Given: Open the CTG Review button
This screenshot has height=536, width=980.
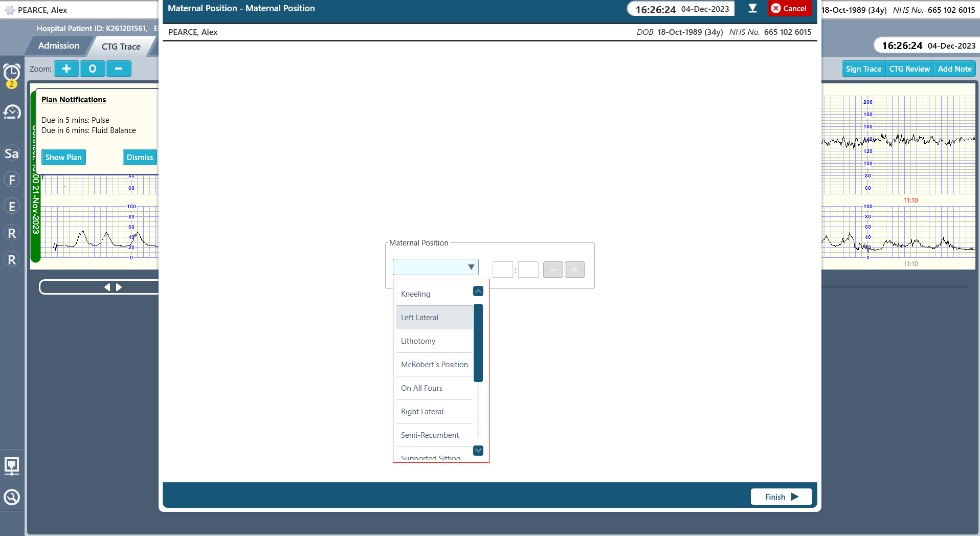Looking at the screenshot, I should click(909, 69).
